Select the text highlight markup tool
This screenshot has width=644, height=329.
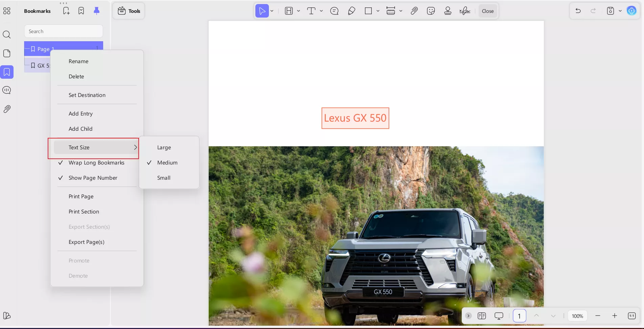[x=289, y=11]
